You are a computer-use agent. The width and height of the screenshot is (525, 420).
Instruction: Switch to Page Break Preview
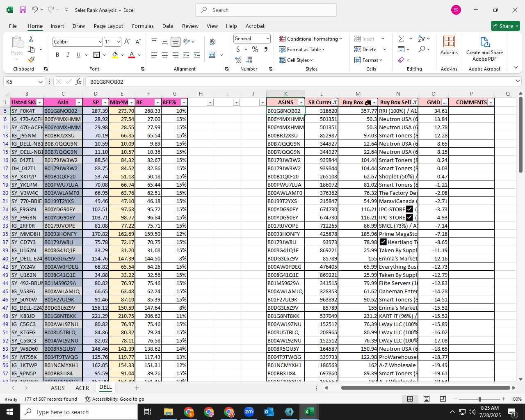click(443, 399)
